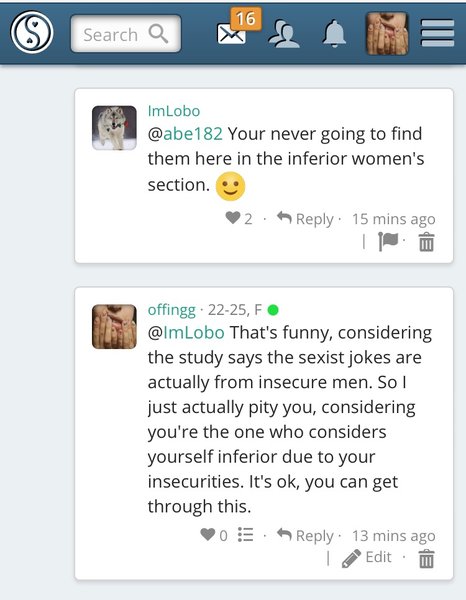Reply to ImLobo's comment
Viewport: 466px width, 600px height.
(305, 219)
